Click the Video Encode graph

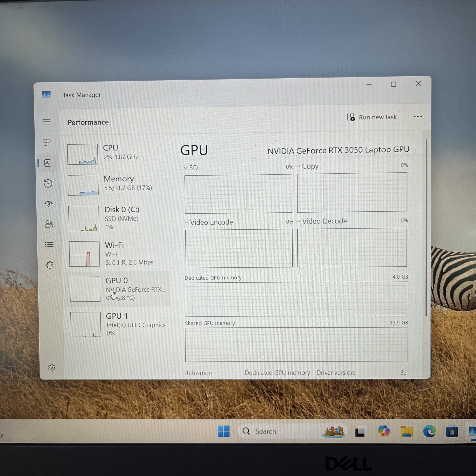click(239, 248)
